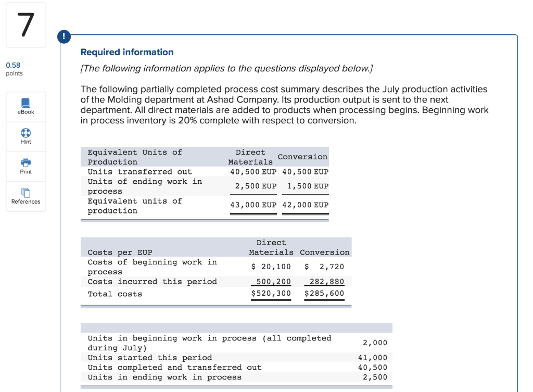Open the eBook resource

[x=26, y=106]
